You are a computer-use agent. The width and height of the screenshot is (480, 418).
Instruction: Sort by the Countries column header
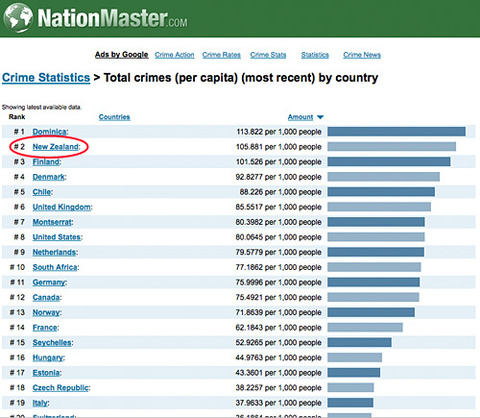coord(114,117)
